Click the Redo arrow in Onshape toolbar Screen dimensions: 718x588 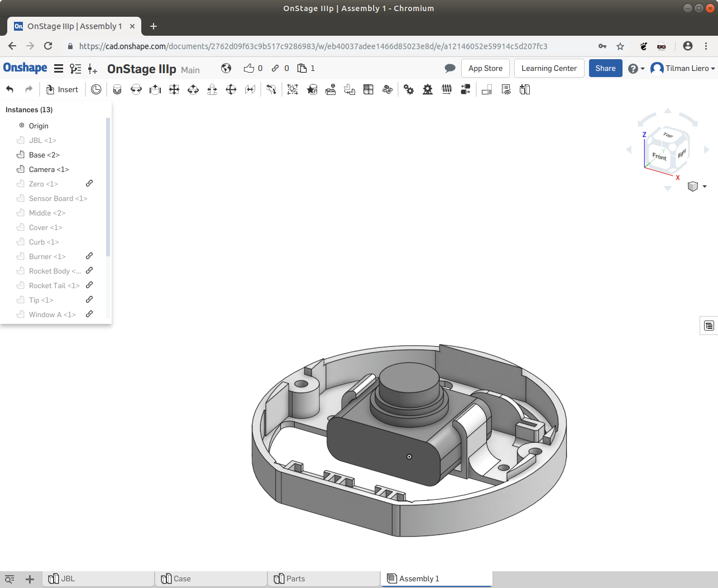click(x=29, y=89)
